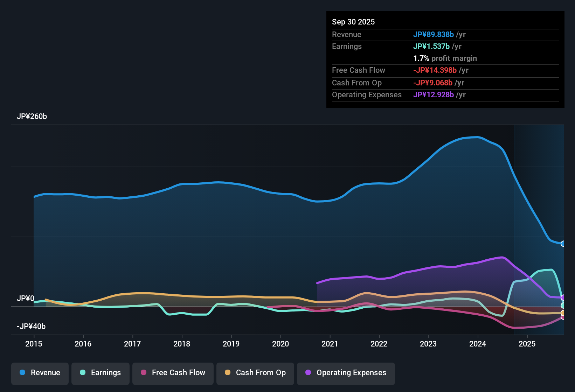Toggle Operating Expenses series visibility
The image size is (575, 392).
click(346, 373)
